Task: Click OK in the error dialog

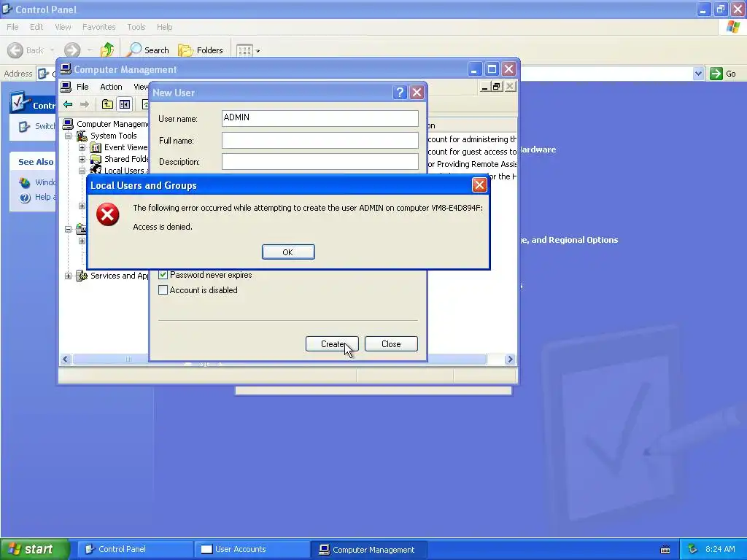Action: pos(288,252)
